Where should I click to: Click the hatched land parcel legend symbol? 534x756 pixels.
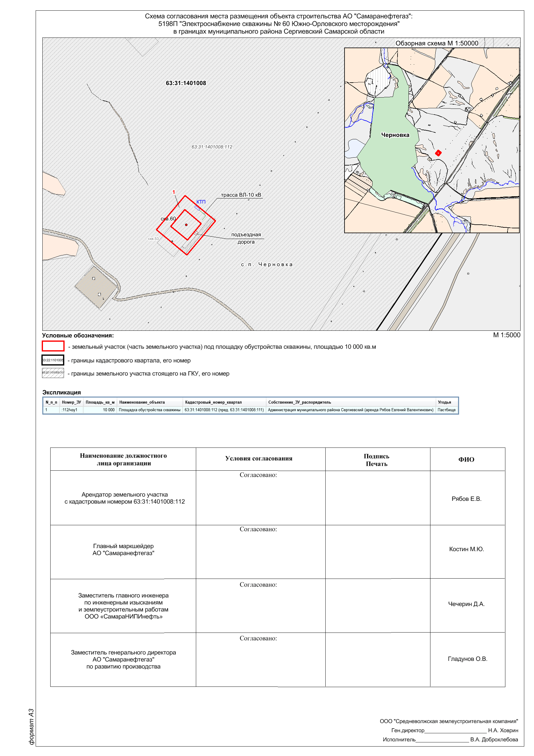(53, 373)
